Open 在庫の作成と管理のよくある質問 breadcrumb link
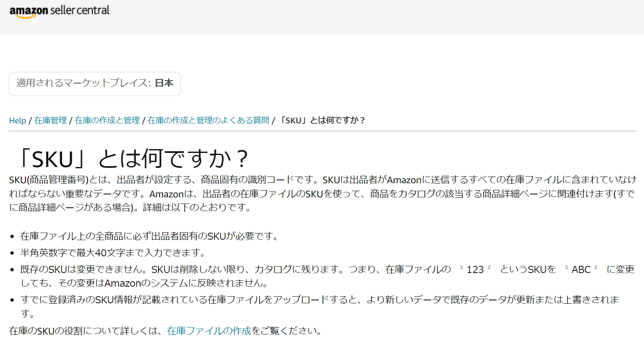644x344 pixels. [209, 120]
